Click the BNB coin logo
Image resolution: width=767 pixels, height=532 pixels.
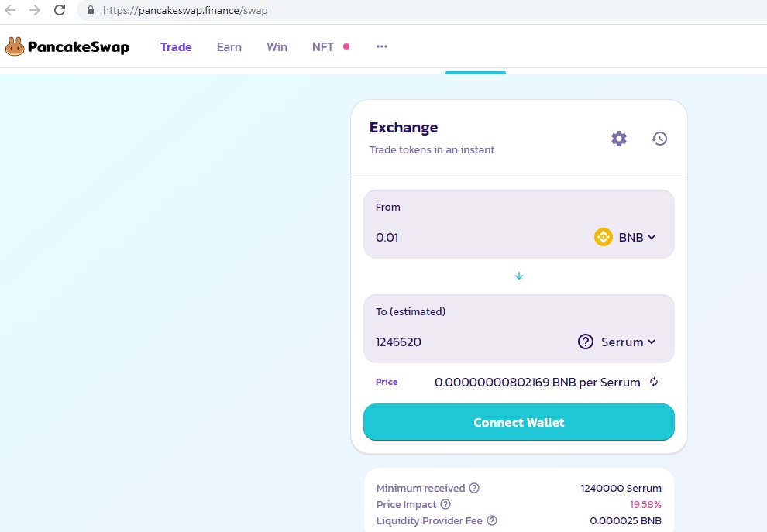[603, 237]
